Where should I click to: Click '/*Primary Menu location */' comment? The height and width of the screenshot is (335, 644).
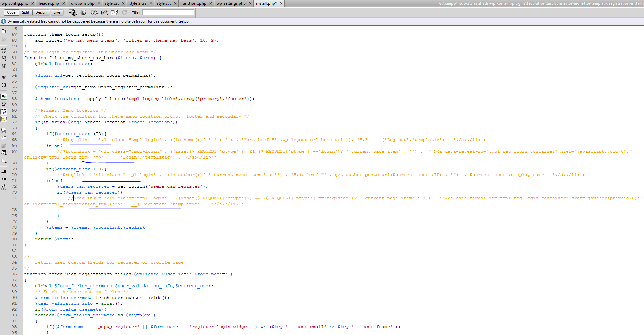[71, 110]
